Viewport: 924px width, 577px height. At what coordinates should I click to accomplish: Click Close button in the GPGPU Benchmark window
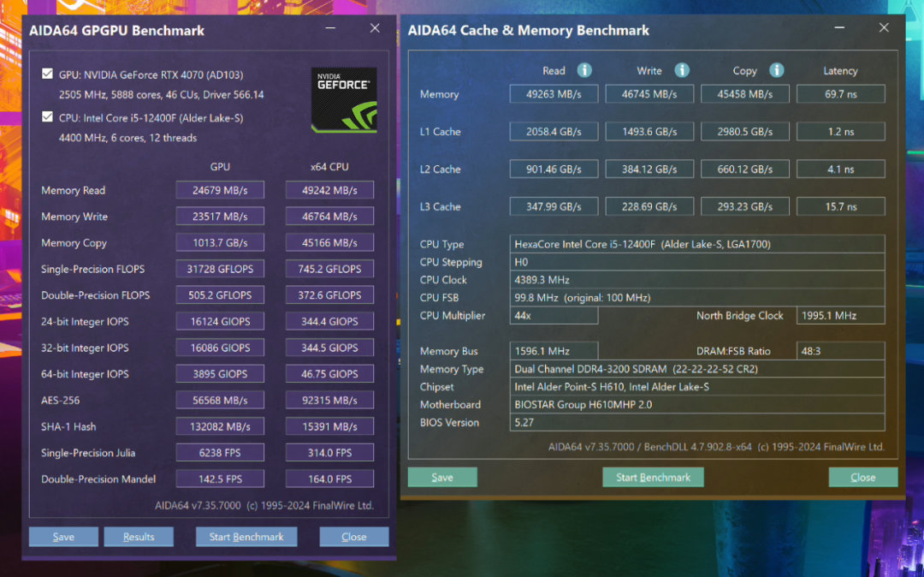point(354,537)
